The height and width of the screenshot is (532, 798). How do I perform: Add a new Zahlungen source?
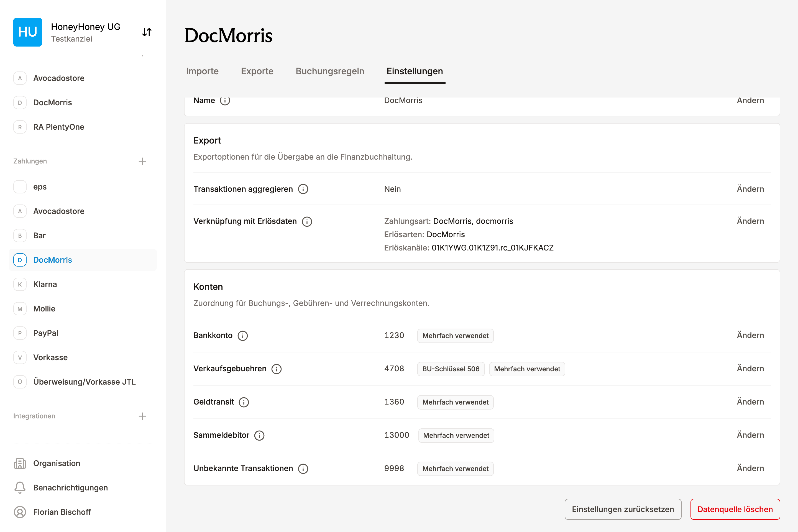point(142,161)
